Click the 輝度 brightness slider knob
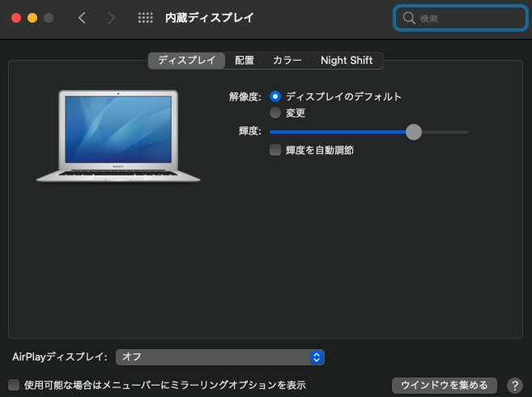The image size is (532, 397). click(414, 132)
